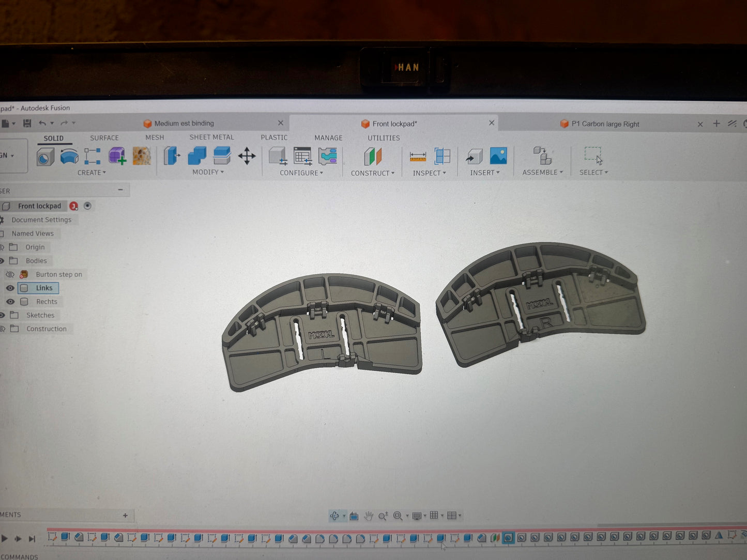Select the Rechts body in the browser tree
This screenshot has height=560, width=747.
pos(47,302)
